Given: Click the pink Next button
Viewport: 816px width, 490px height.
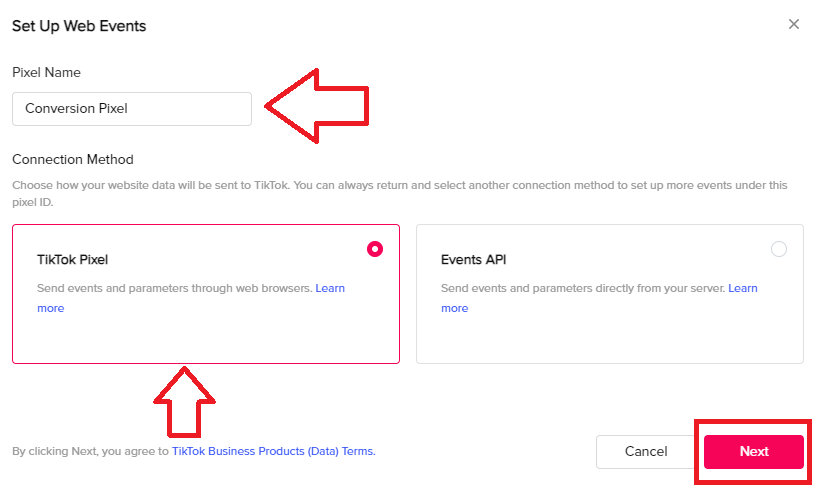Looking at the screenshot, I should (x=754, y=452).
